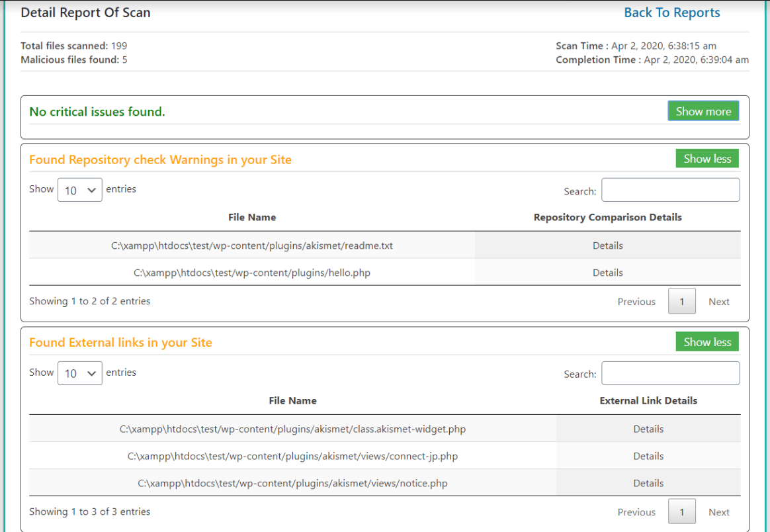Sort Repository table by File Name header

click(252, 217)
